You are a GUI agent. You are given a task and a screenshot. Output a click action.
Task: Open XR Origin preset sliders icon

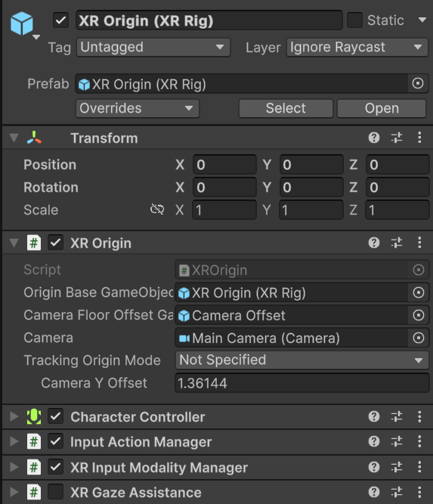397,243
